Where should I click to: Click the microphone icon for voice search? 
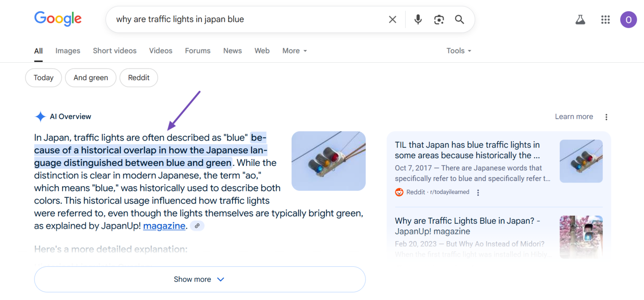click(x=418, y=19)
